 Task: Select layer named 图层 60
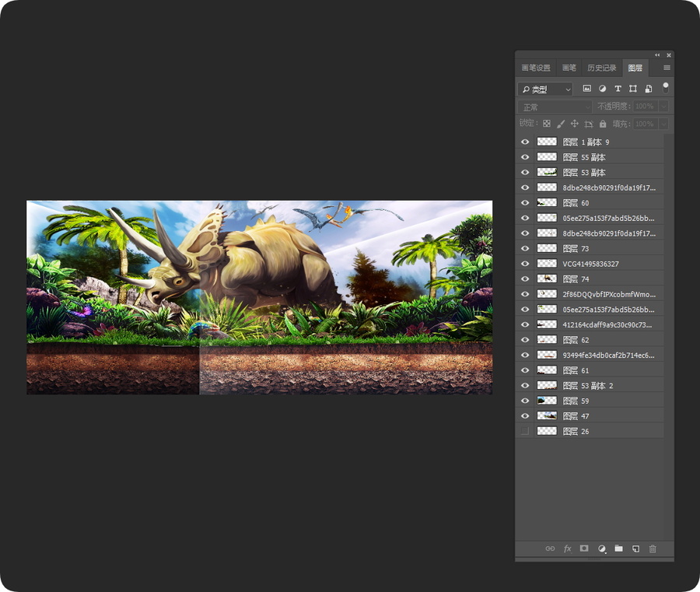(576, 203)
